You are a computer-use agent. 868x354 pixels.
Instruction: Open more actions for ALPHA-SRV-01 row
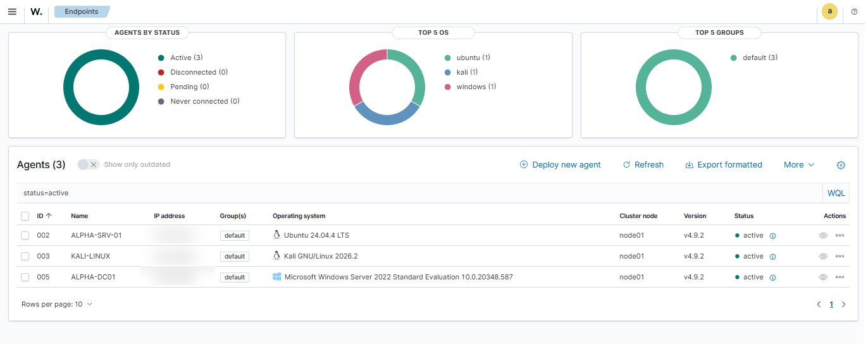point(840,235)
